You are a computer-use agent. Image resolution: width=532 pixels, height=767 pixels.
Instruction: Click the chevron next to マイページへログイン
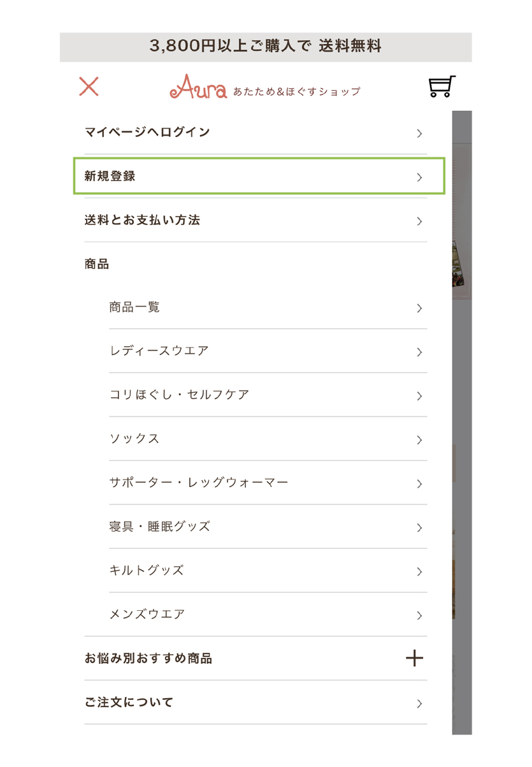click(419, 133)
